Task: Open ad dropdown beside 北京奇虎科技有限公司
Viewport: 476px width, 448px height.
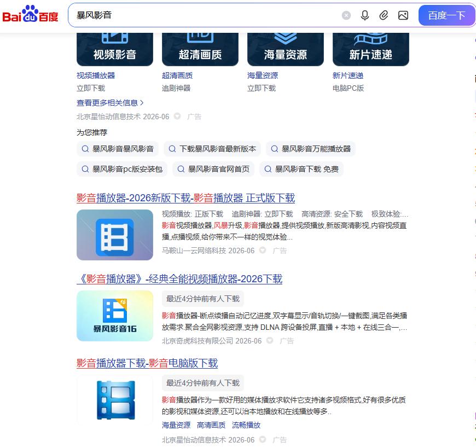Action: (x=270, y=341)
